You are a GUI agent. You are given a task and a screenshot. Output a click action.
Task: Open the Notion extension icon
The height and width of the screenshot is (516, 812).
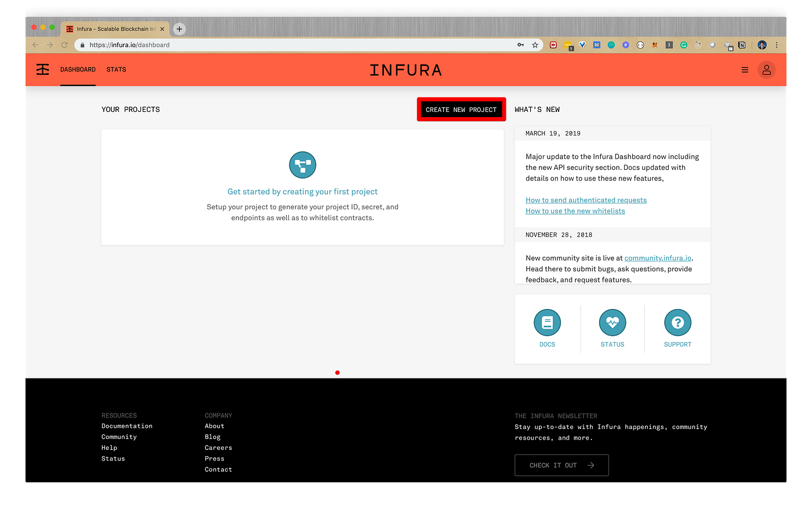[742, 45]
